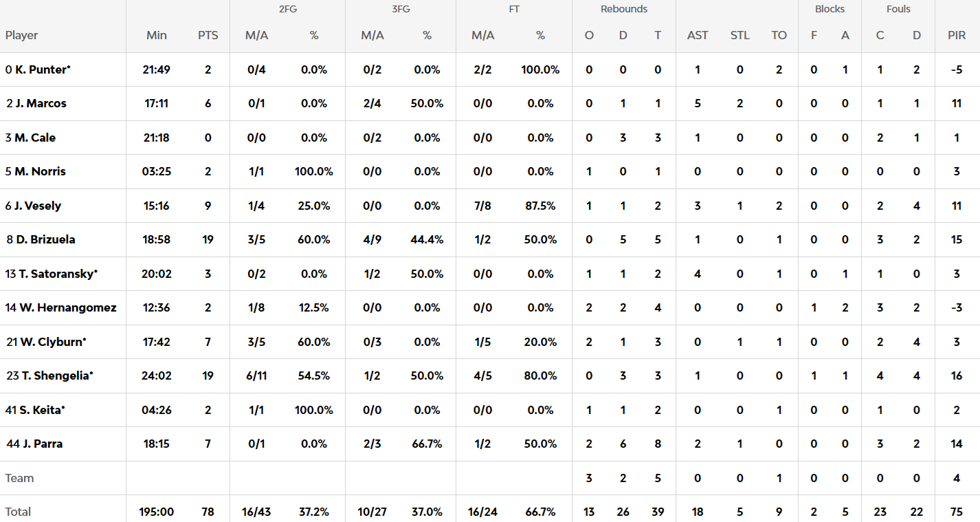Select the AST column header
Image resolution: width=980 pixels, height=522 pixels.
(x=698, y=35)
